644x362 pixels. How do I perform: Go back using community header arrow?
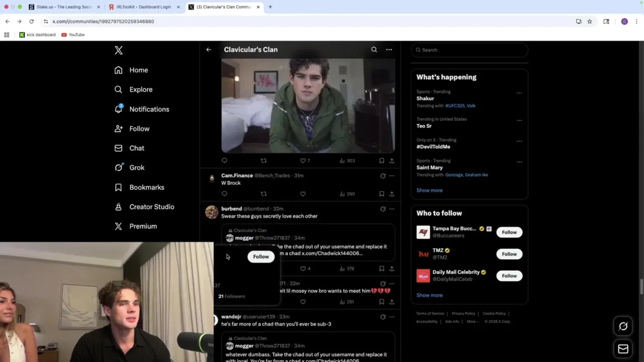(208, 50)
